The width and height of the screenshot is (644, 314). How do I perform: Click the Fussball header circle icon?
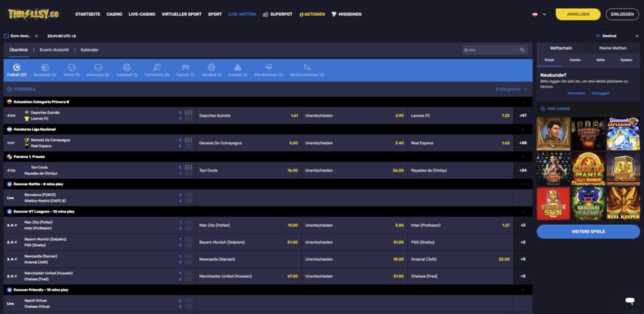10,89
